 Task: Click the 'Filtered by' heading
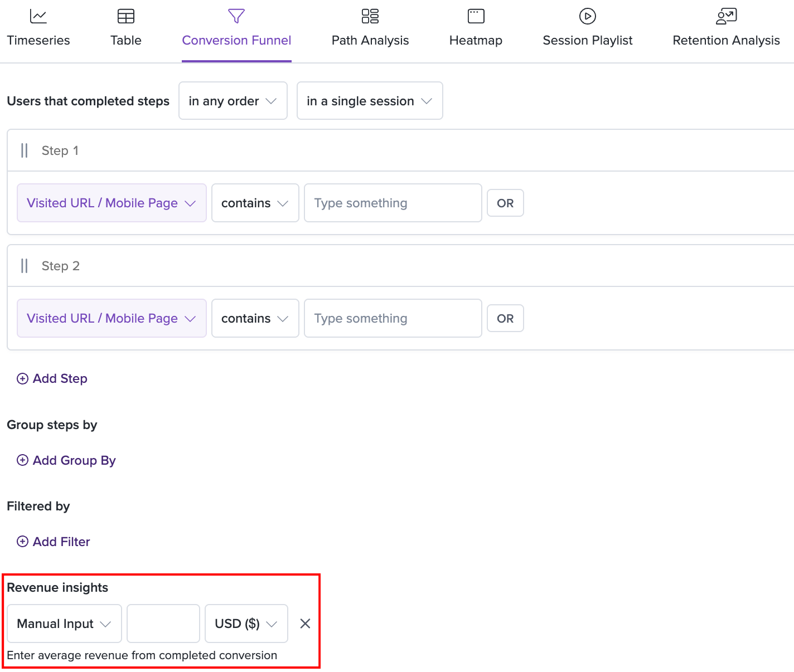tap(38, 506)
